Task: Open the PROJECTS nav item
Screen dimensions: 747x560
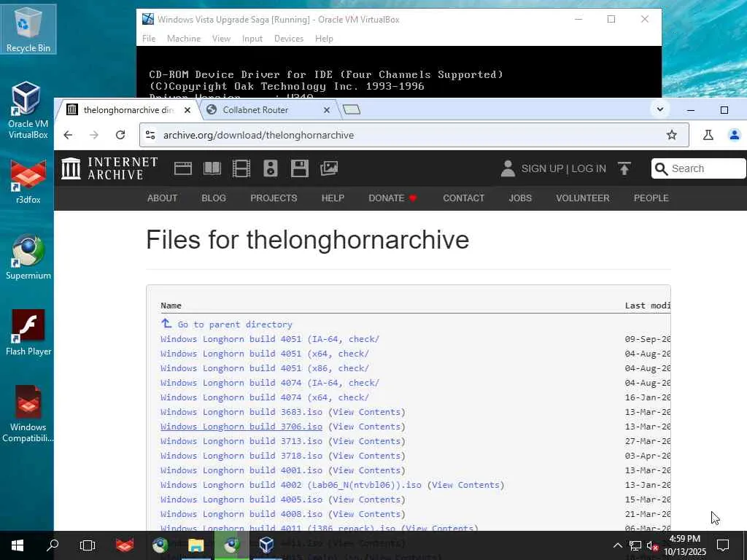Action: [274, 198]
